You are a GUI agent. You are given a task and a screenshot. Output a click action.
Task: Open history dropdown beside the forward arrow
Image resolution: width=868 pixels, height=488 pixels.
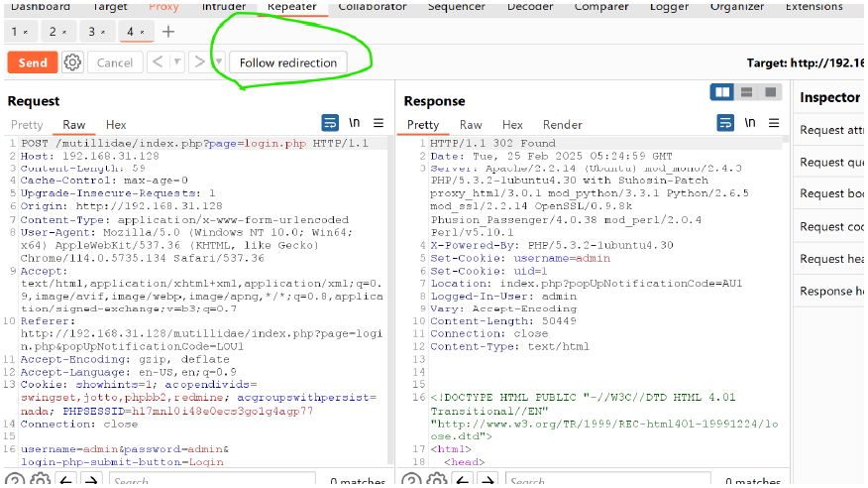pyautogui.click(x=219, y=62)
